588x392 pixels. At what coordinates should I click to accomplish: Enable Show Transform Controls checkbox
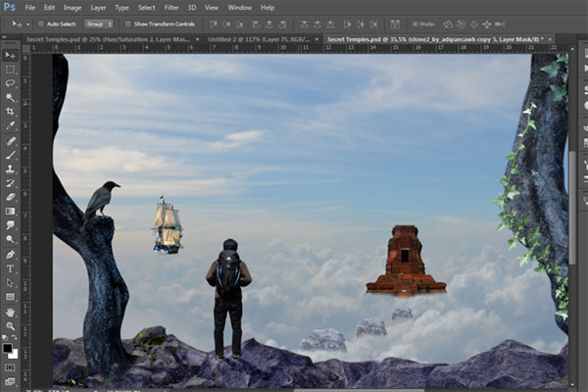tap(128, 24)
